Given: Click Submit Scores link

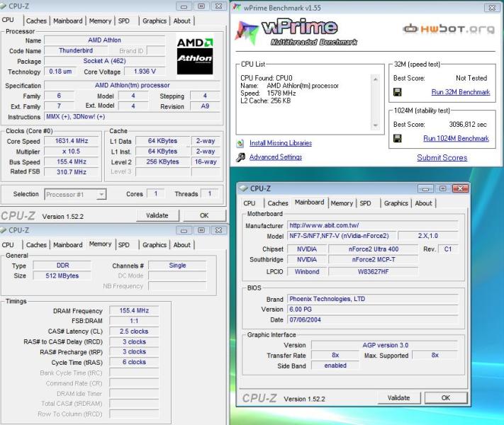Looking at the screenshot, I should pos(442,158).
